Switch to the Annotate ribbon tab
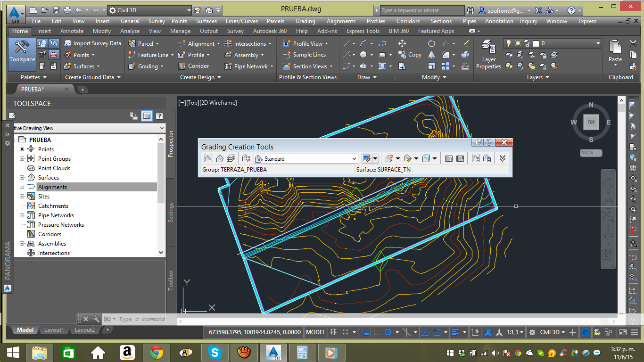The height and width of the screenshot is (362, 644). click(72, 31)
